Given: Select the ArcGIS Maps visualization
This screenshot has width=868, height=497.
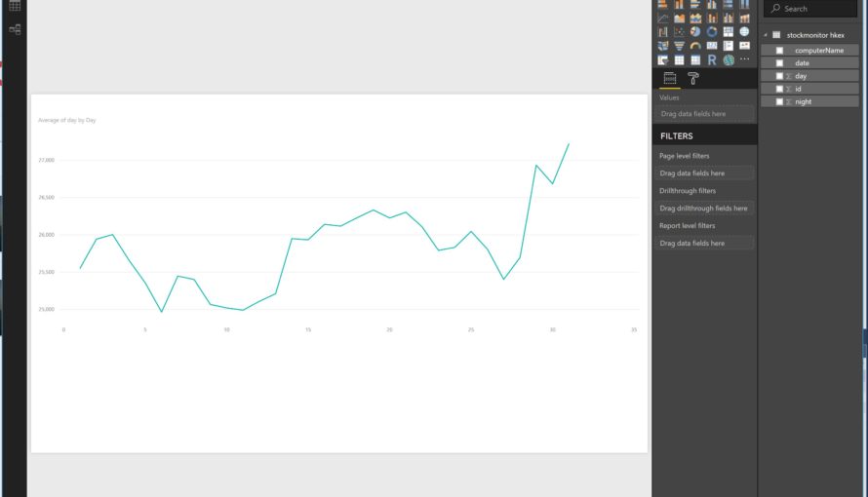Looking at the screenshot, I should [729, 59].
